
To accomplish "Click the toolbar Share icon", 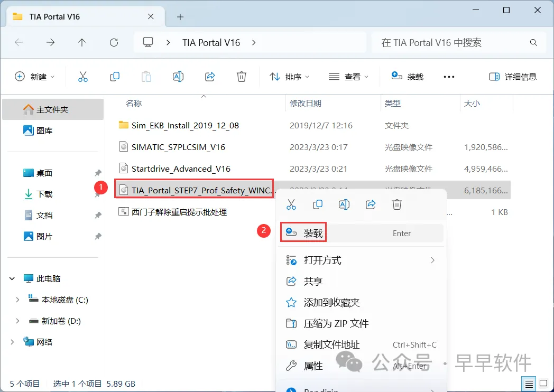I will point(210,77).
